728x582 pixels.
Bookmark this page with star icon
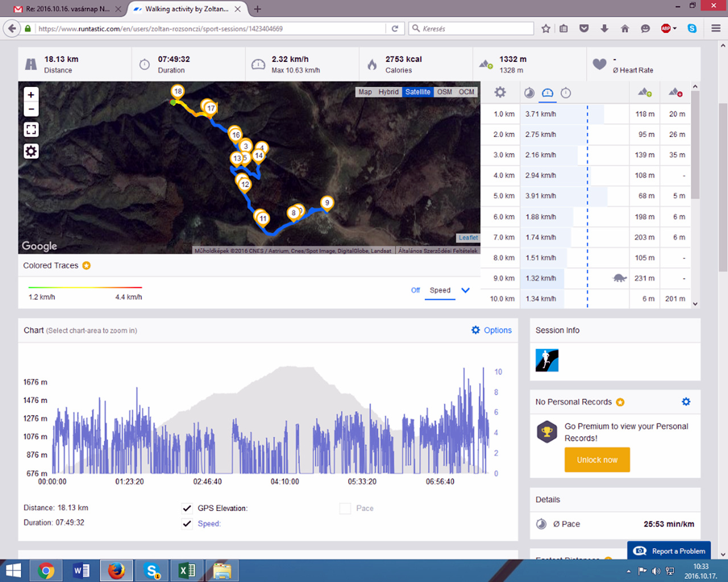click(x=546, y=28)
